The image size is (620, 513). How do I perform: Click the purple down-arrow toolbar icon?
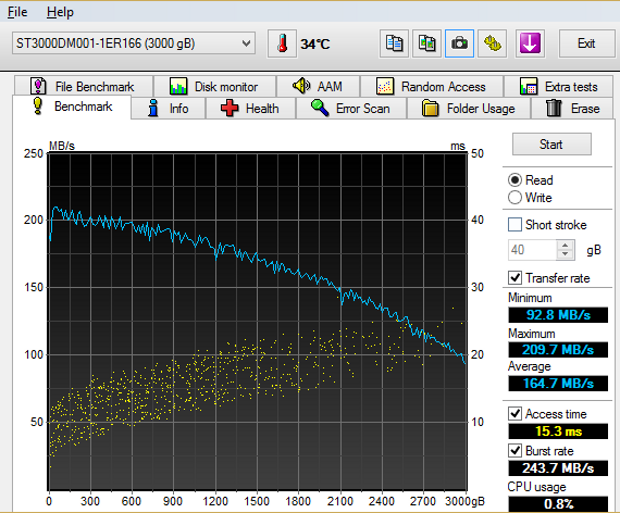pyautogui.click(x=529, y=43)
